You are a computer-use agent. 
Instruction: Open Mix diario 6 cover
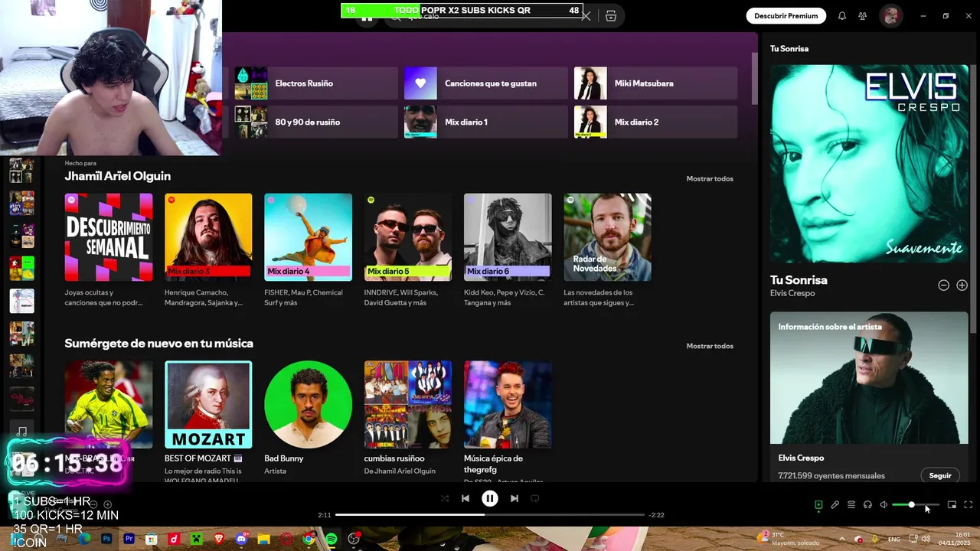[508, 237]
